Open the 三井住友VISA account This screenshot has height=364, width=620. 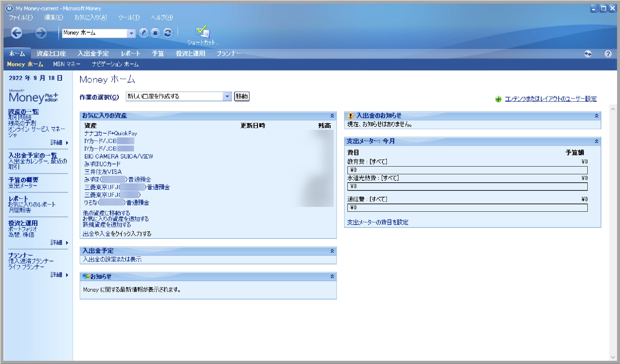[103, 172]
